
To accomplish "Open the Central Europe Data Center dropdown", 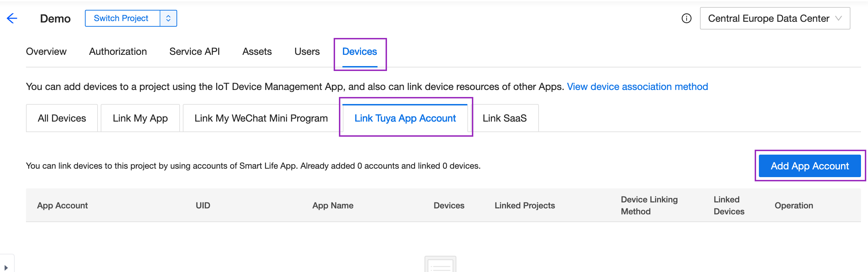I will point(775,18).
